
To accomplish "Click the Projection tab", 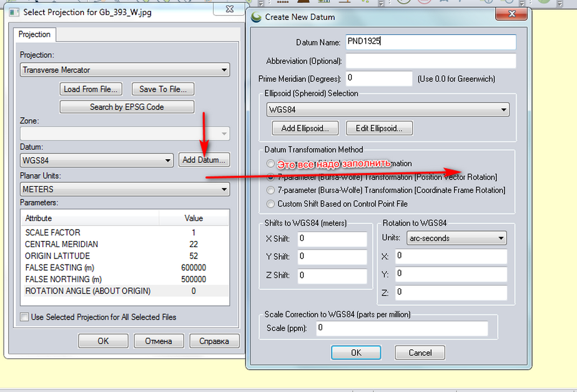I will point(34,34).
